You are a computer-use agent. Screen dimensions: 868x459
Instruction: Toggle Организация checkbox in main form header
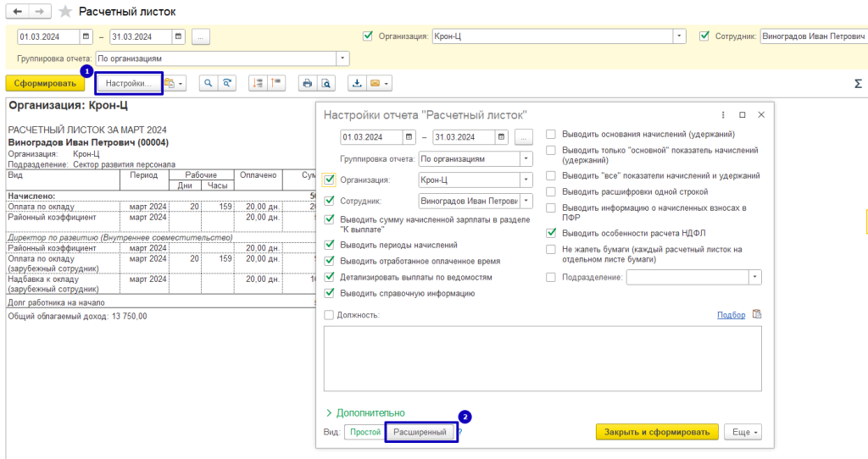coord(368,36)
